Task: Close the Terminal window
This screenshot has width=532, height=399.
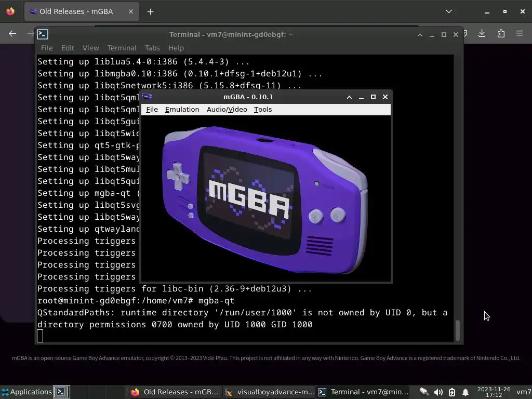Action: coord(456,35)
